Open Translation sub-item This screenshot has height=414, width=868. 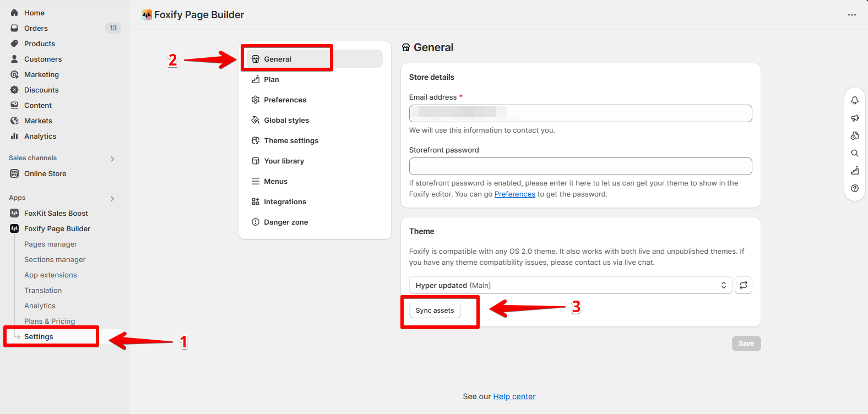43,290
